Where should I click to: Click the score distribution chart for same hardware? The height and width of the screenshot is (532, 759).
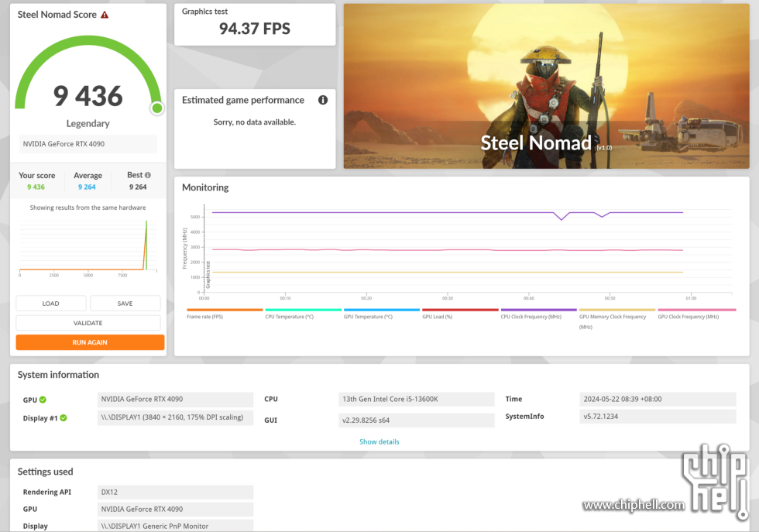(x=88, y=247)
